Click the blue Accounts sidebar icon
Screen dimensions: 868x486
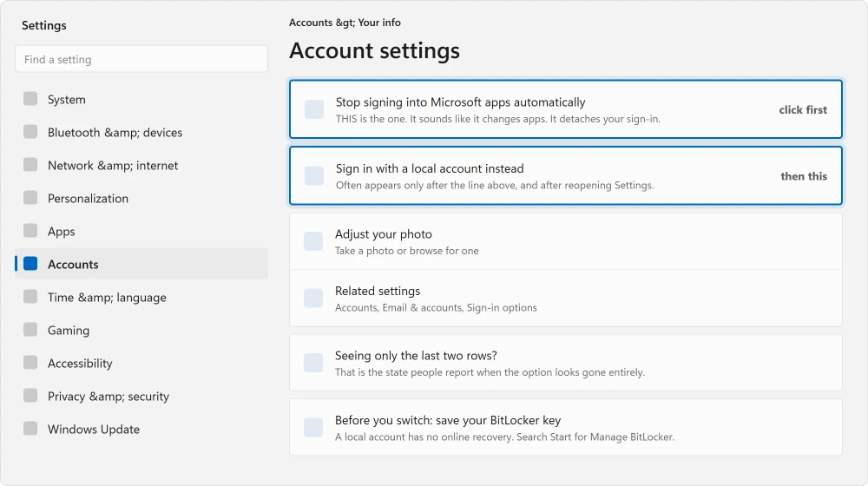[30, 264]
